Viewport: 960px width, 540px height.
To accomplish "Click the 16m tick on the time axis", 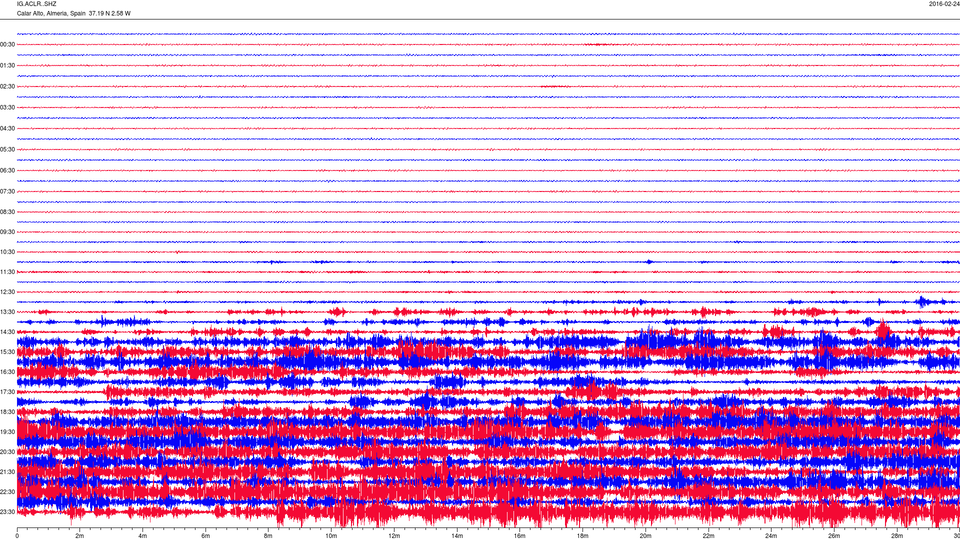I will pyautogui.click(x=520, y=536).
